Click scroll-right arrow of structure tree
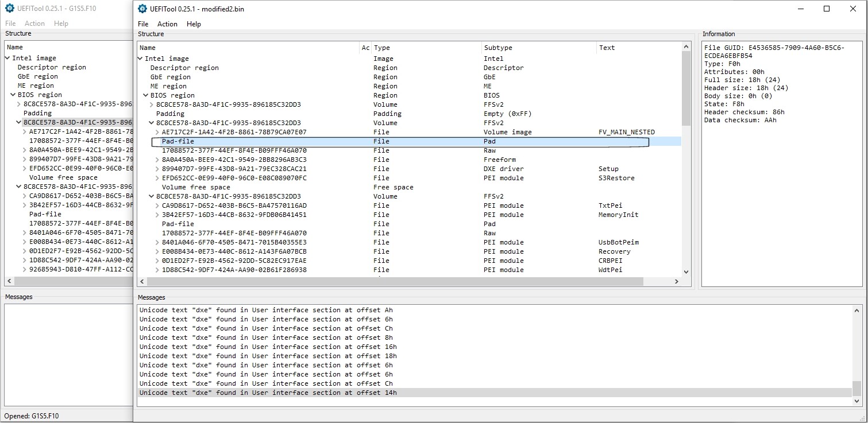Viewport: 868px width, 423px height. 677,282
